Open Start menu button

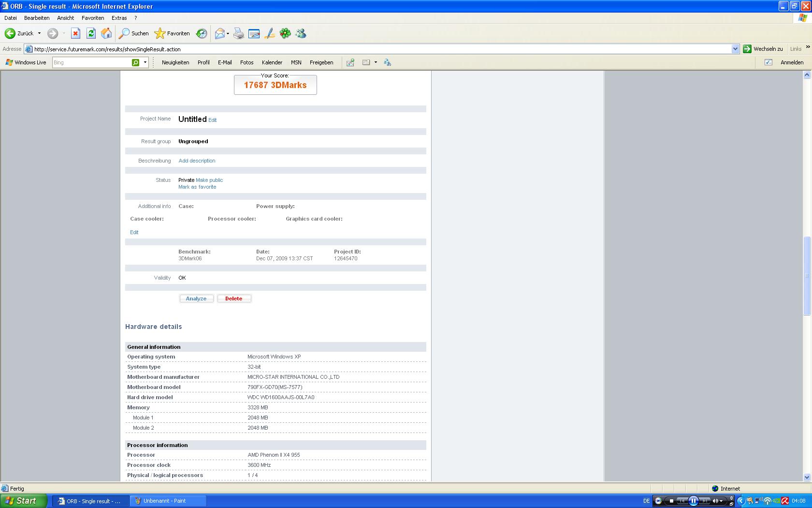(24, 501)
